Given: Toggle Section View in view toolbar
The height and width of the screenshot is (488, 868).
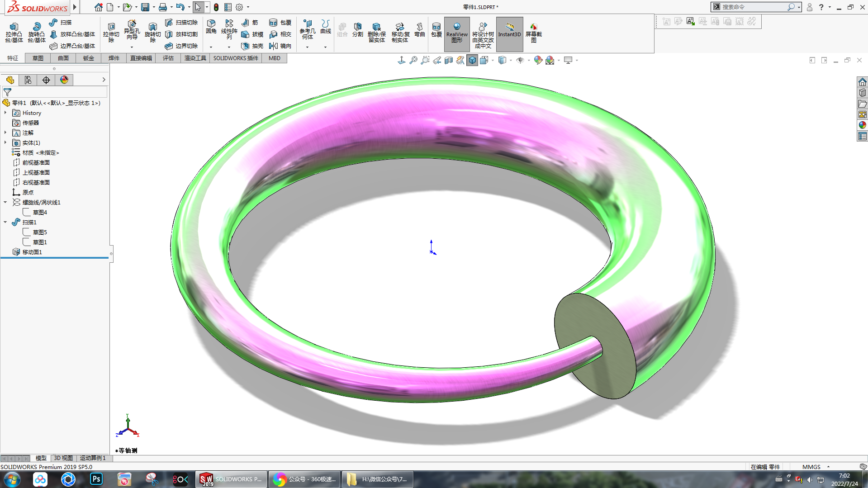Looking at the screenshot, I should (x=449, y=60).
